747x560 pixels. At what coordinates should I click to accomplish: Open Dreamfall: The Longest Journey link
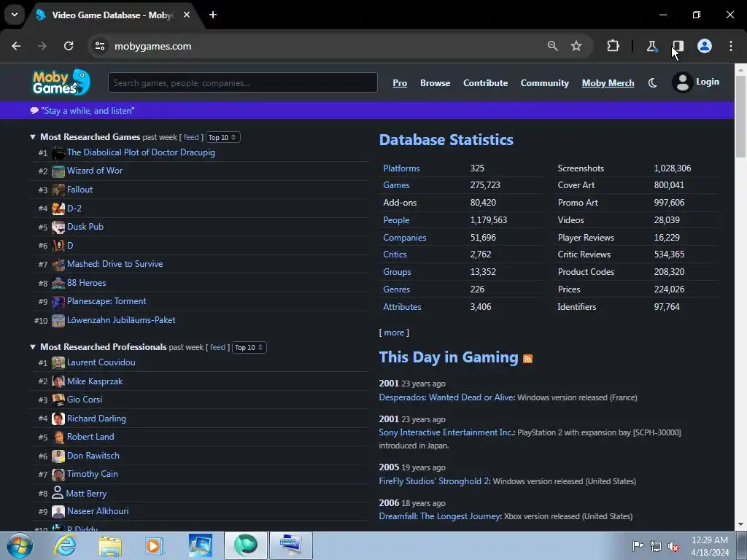pos(440,516)
